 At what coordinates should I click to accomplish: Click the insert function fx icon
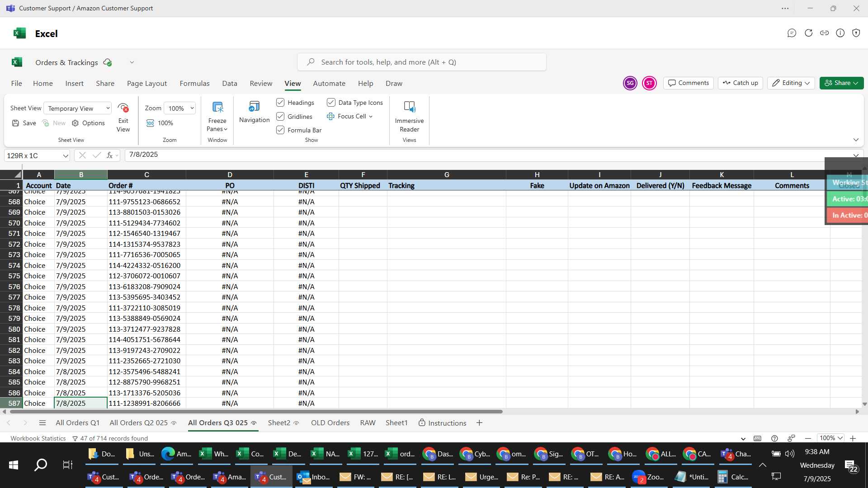coord(109,155)
